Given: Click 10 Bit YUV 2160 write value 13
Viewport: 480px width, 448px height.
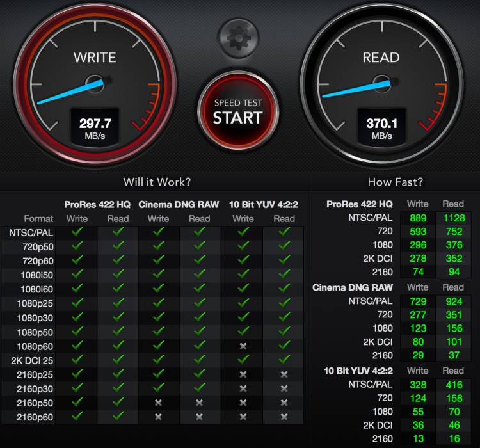Looking at the screenshot, I should click(x=418, y=438).
